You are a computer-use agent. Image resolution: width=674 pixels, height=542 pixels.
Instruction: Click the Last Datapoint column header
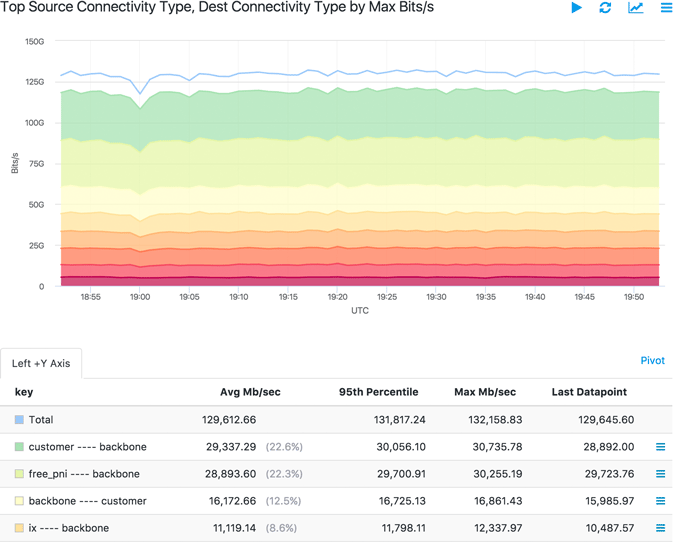(x=589, y=392)
